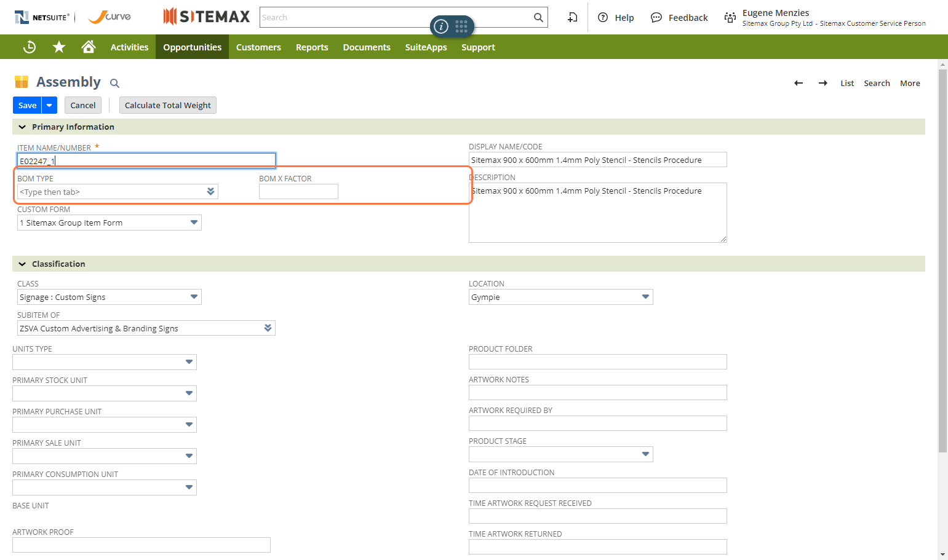This screenshot has width=948, height=560.
Task: Click the Feedback link
Action: tap(688, 18)
